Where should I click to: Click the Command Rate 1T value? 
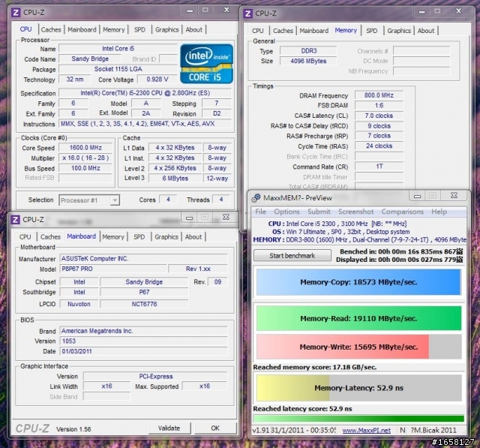(379, 167)
